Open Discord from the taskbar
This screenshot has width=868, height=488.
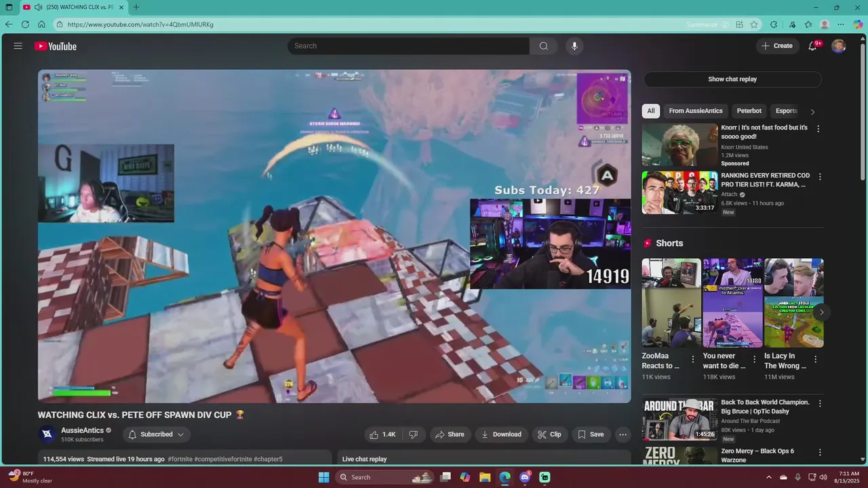click(x=525, y=477)
